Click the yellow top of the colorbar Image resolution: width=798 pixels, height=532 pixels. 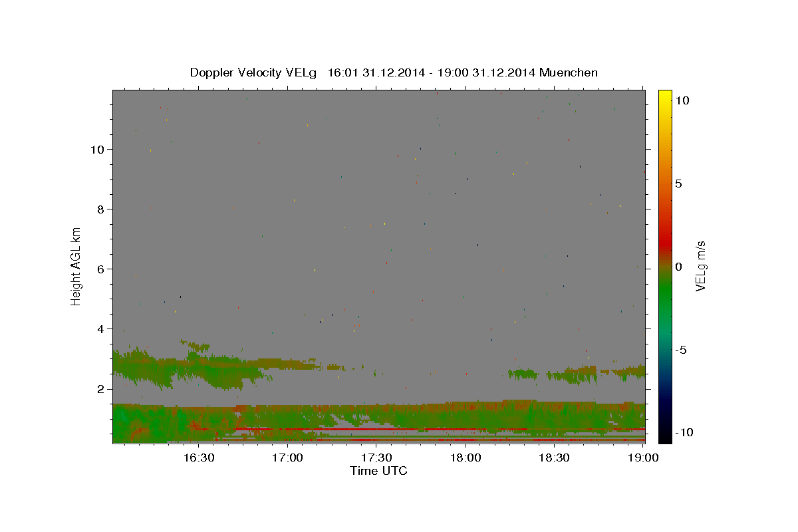point(664,96)
